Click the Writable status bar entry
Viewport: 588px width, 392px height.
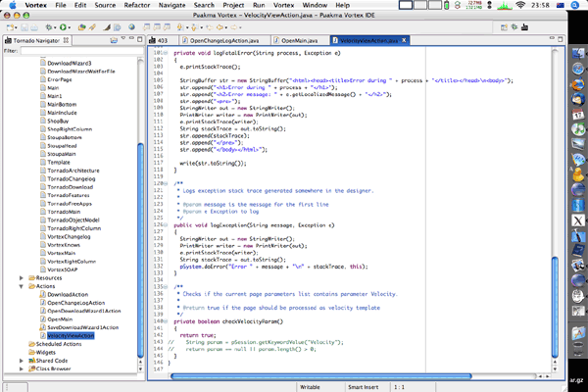click(x=310, y=387)
